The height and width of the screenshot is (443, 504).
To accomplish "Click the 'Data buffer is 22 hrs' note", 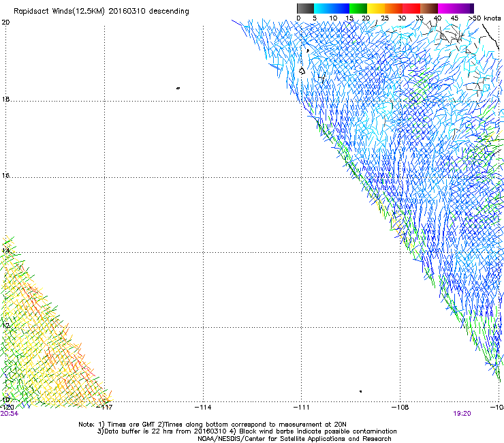I will 161,431.
